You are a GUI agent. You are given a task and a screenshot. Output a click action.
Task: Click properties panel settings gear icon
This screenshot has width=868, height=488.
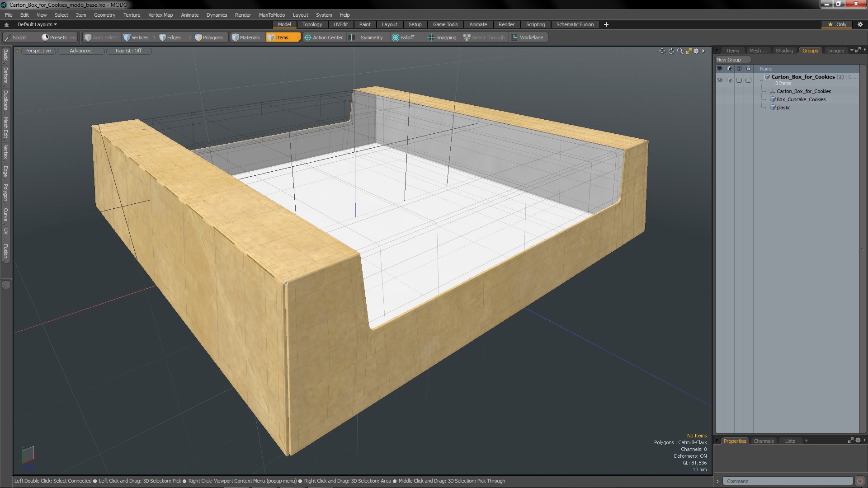858,441
